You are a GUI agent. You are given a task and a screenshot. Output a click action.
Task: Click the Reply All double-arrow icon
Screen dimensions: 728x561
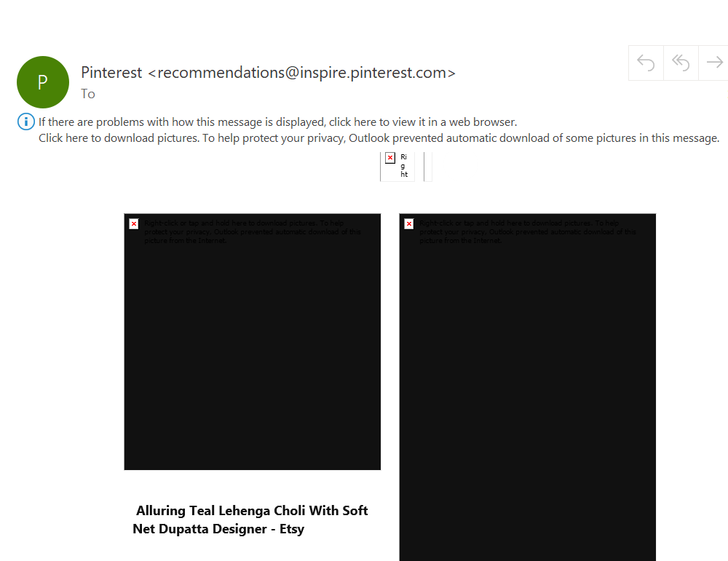tap(681, 63)
